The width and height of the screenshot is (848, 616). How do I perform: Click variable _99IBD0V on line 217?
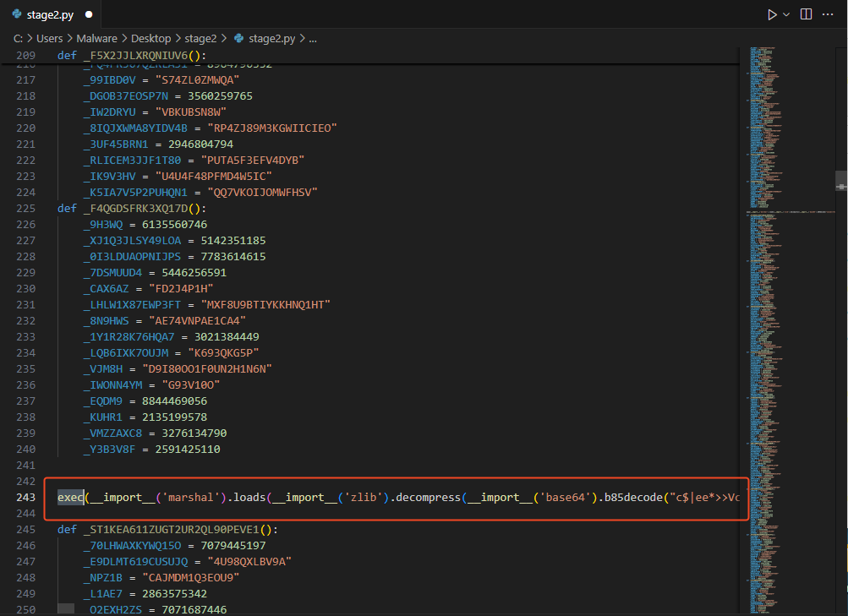click(x=109, y=79)
